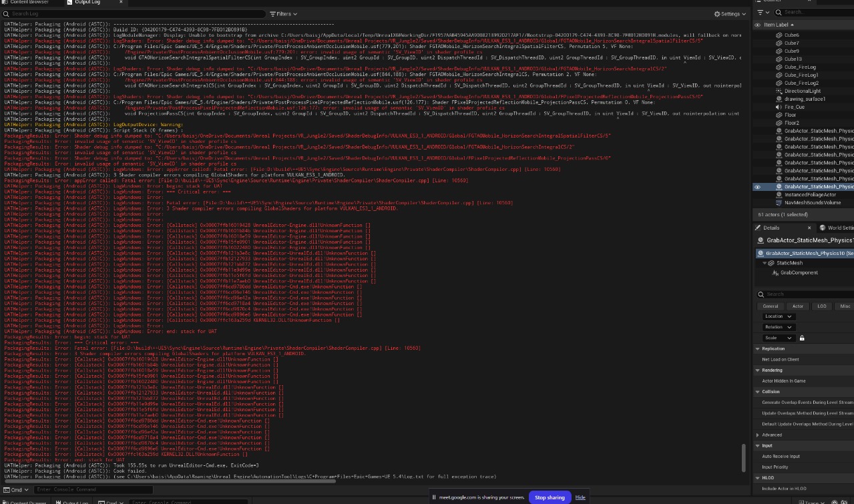Click the Actor filter button in Details
854x504 pixels.
pyautogui.click(x=798, y=306)
